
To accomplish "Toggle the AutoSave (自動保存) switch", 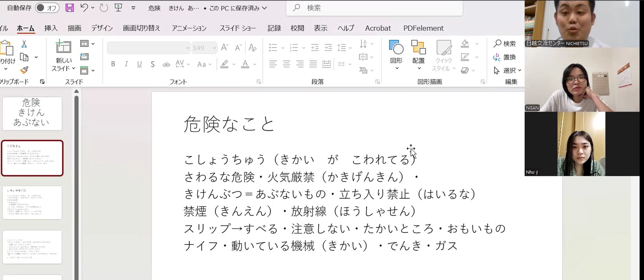I will click(x=47, y=8).
